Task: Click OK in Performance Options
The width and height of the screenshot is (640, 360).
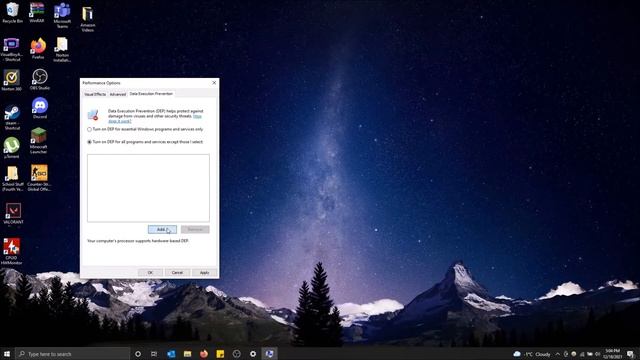Action: pyautogui.click(x=150, y=272)
